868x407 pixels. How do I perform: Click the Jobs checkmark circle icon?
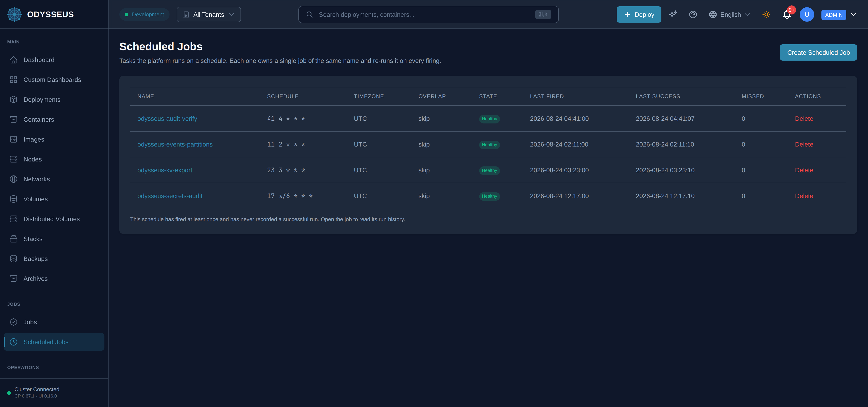pos(14,322)
